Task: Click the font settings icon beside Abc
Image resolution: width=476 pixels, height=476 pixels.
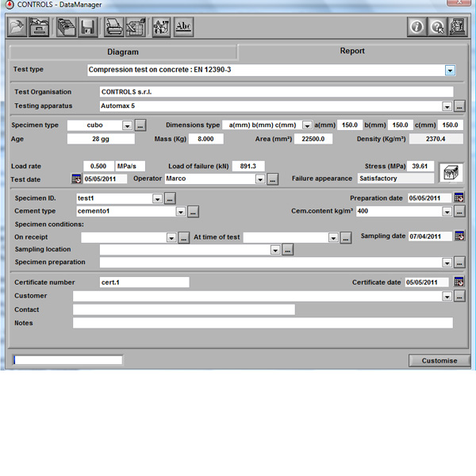Action: click(162, 27)
